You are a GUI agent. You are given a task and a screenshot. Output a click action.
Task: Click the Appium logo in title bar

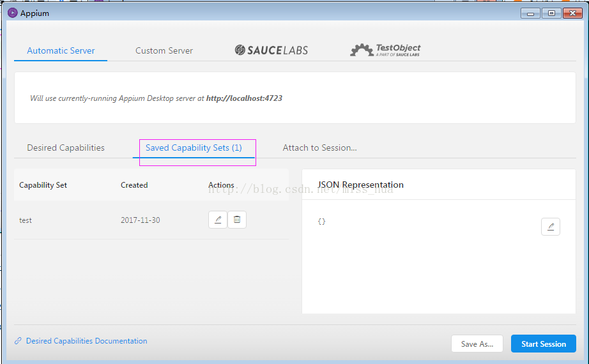[12, 13]
